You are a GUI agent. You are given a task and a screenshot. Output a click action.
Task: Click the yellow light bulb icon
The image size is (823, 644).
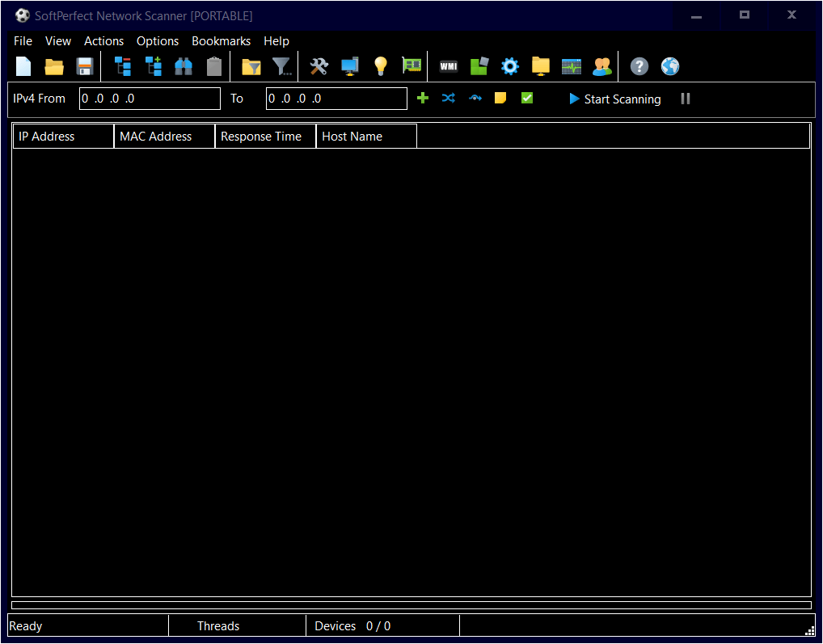(381, 66)
